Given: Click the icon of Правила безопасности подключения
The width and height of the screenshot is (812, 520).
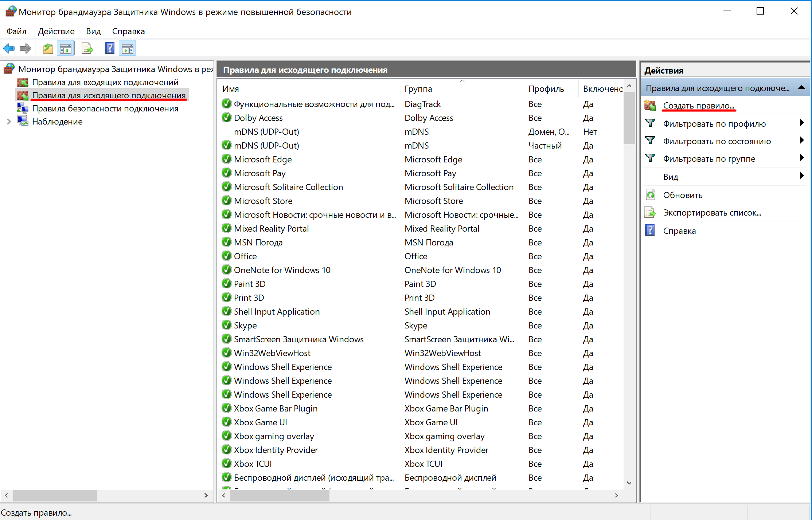Looking at the screenshot, I should tap(23, 108).
